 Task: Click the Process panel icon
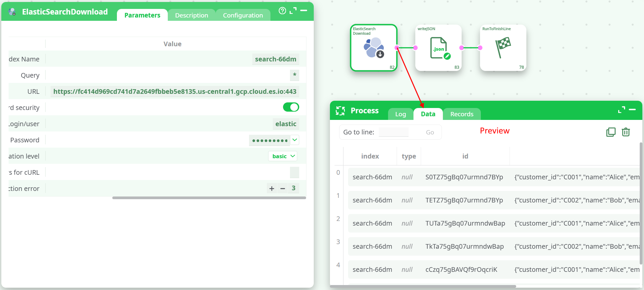point(340,111)
